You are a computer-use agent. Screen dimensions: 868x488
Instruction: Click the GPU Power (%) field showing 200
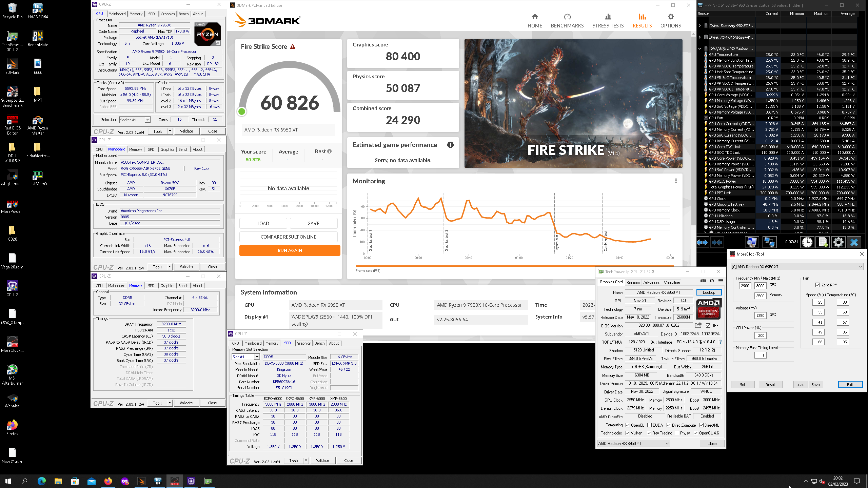tap(761, 335)
